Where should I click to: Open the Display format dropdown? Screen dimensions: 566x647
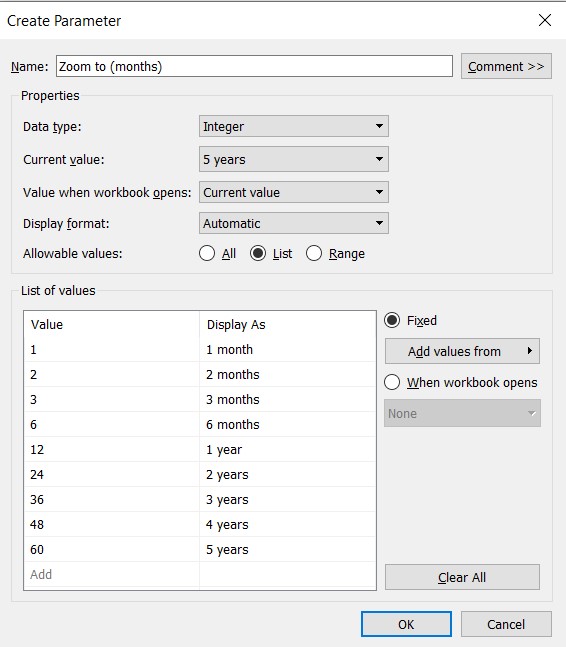pyautogui.click(x=294, y=223)
